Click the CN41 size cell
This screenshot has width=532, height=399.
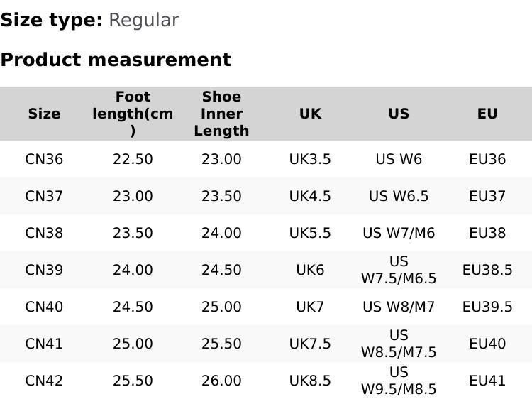[44, 344]
